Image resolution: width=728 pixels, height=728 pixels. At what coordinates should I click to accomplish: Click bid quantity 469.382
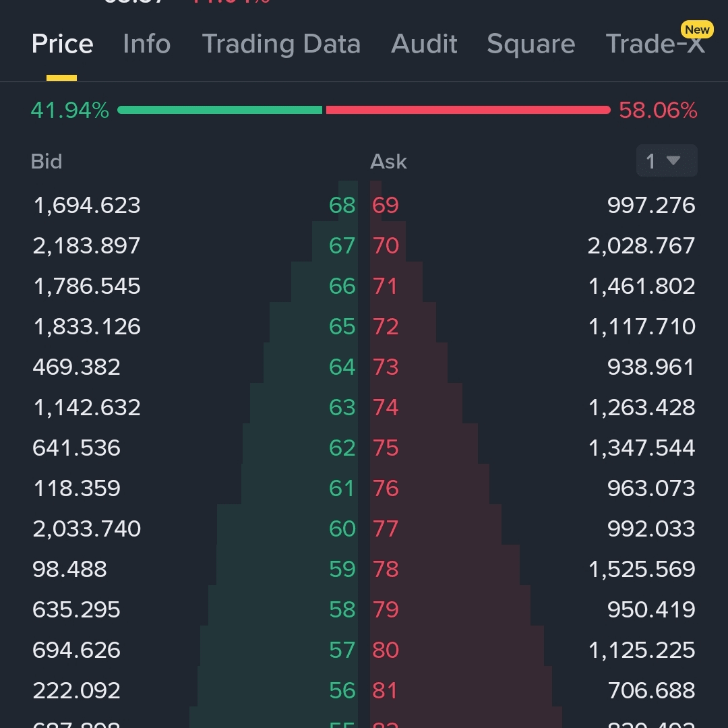point(77,367)
